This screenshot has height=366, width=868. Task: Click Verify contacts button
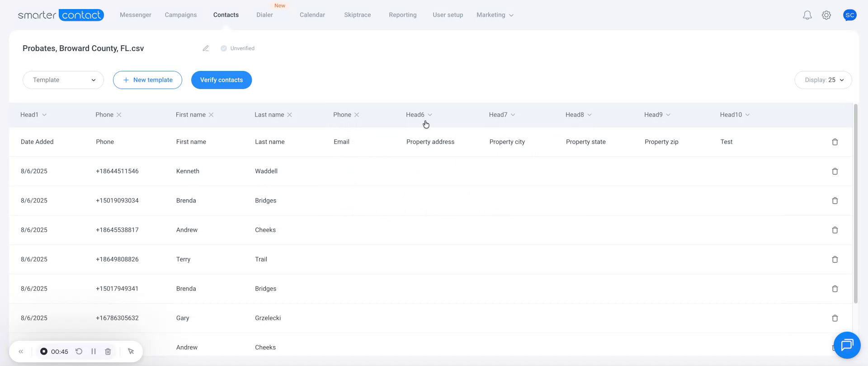coord(222,80)
